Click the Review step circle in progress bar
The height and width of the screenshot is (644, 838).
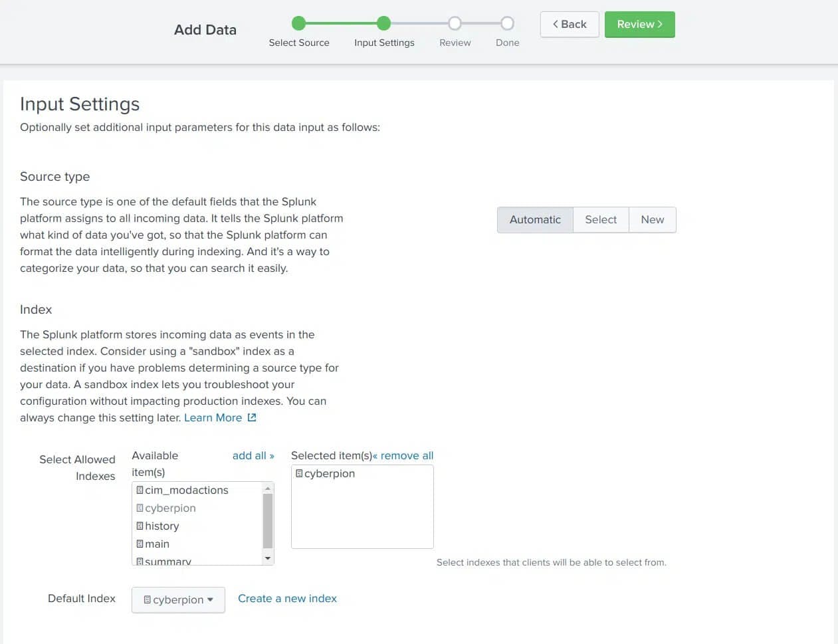pyautogui.click(x=455, y=24)
